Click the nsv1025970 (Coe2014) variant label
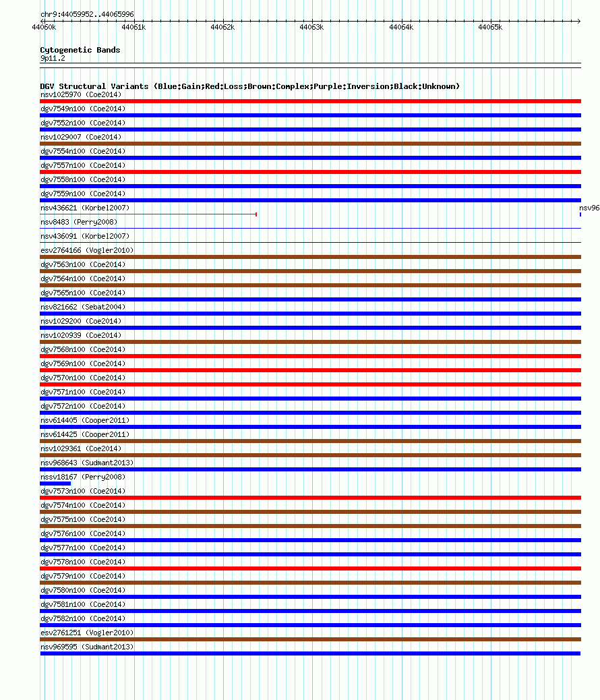Viewport: 600px width, 700px height. [81, 94]
